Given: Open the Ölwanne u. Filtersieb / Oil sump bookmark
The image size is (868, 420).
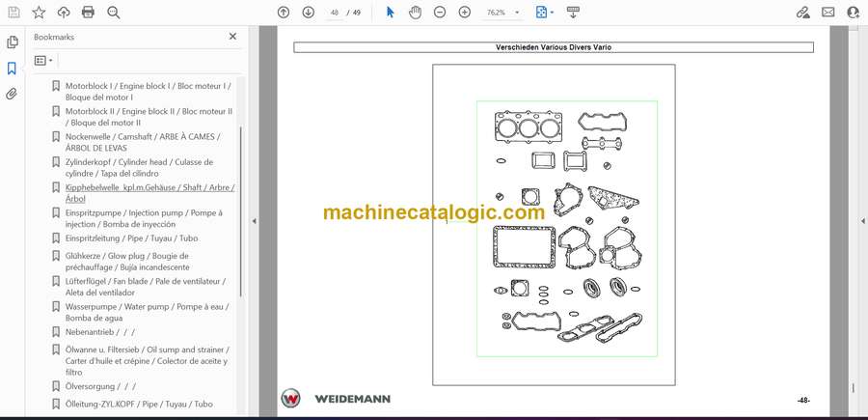Looking at the screenshot, I should [x=148, y=361].
